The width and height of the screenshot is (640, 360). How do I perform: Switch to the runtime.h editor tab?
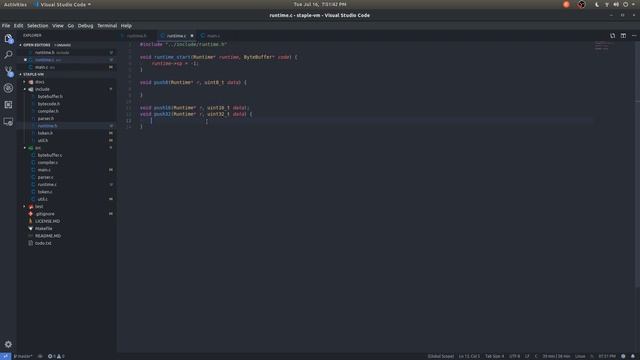pyautogui.click(x=137, y=36)
